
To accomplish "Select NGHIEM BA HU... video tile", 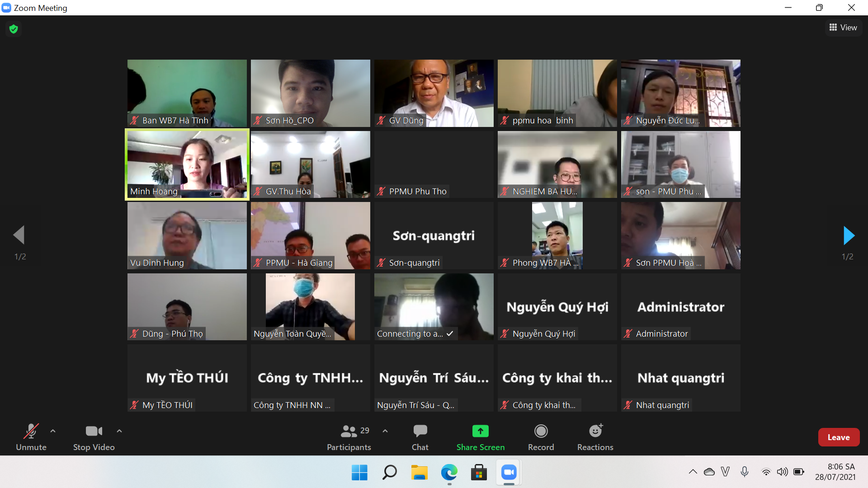I will click(557, 164).
